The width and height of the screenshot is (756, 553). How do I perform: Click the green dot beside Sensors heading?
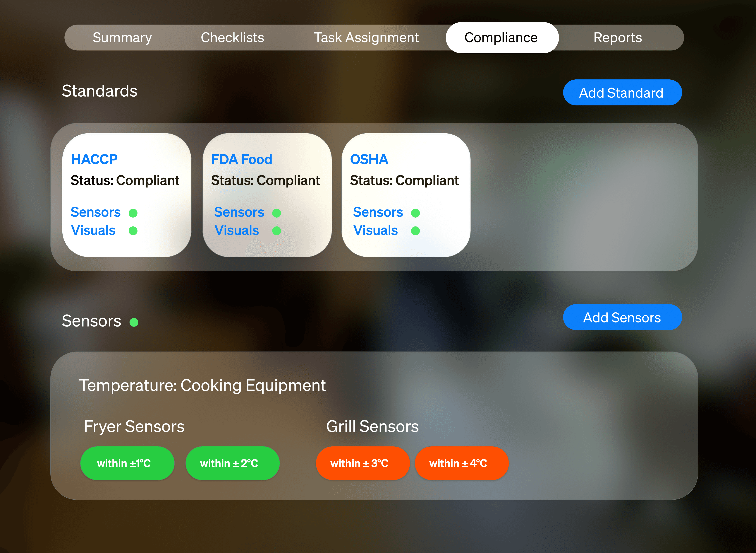click(134, 322)
